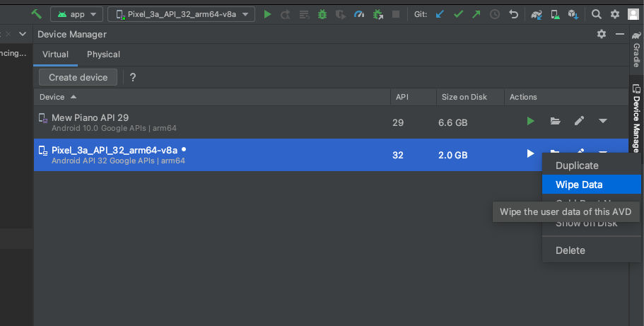Open Device Manager toolbar icon
This screenshot has width=644, height=326.
point(556,15)
